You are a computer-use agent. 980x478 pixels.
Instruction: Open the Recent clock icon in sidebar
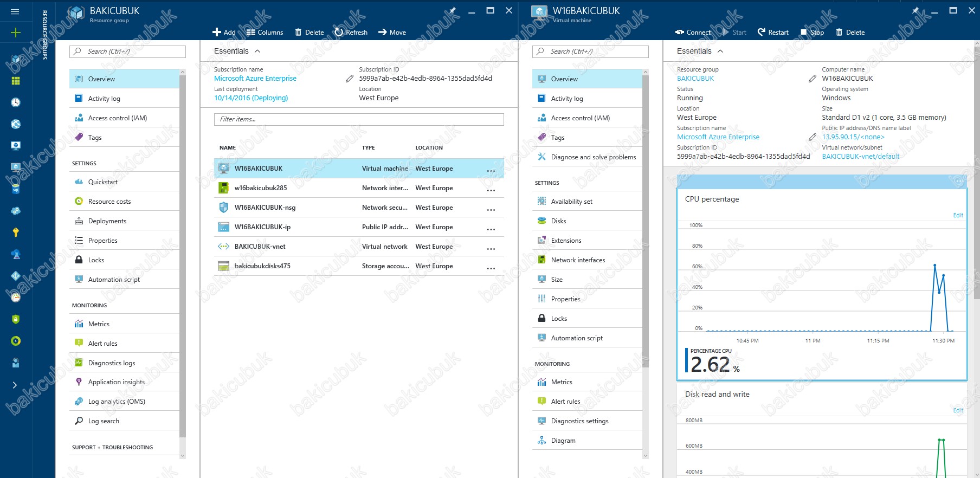pyautogui.click(x=16, y=102)
